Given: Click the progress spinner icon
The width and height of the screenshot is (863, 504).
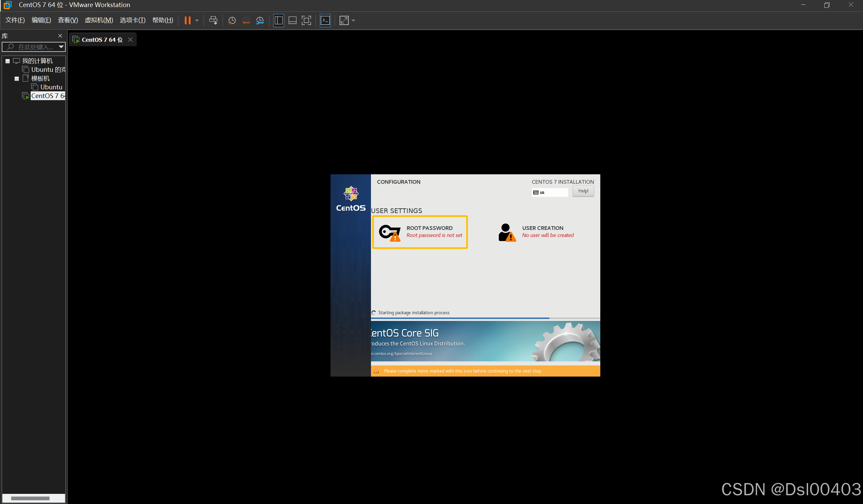Looking at the screenshot, I should pos(374,313).
